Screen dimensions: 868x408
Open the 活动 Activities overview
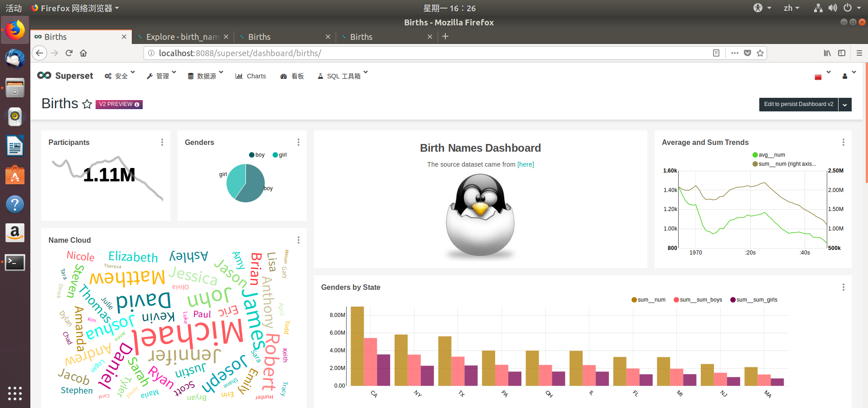click(x=14, y=8)
